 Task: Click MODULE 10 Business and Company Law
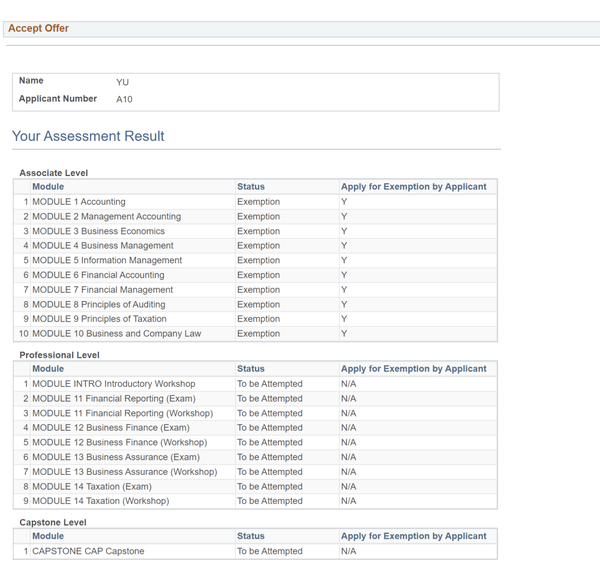click(x=116, y=334)
